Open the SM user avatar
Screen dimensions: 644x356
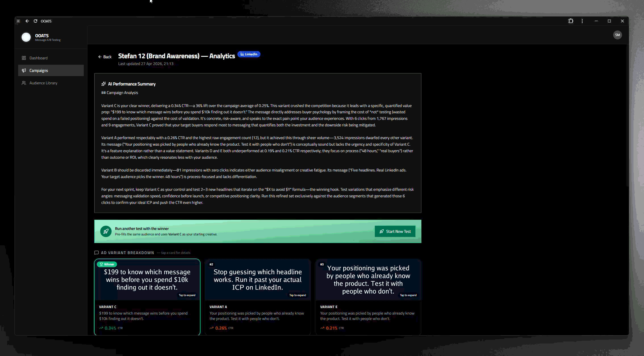click(617, 35)
